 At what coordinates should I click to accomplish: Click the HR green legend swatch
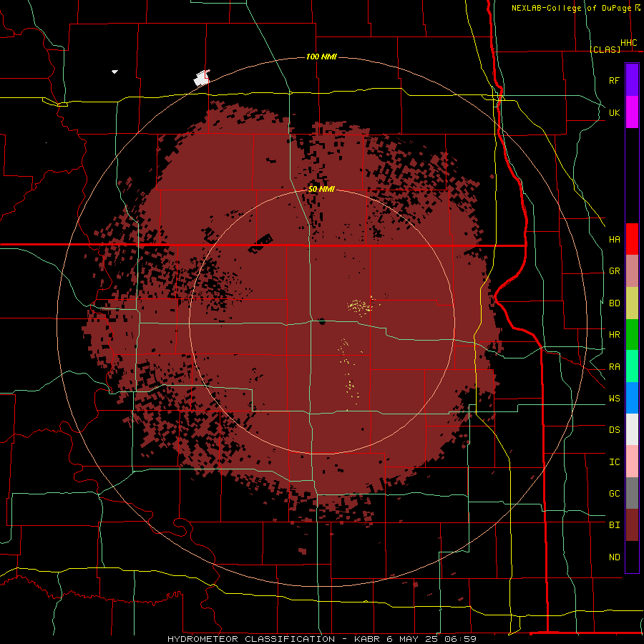[632, 335]
